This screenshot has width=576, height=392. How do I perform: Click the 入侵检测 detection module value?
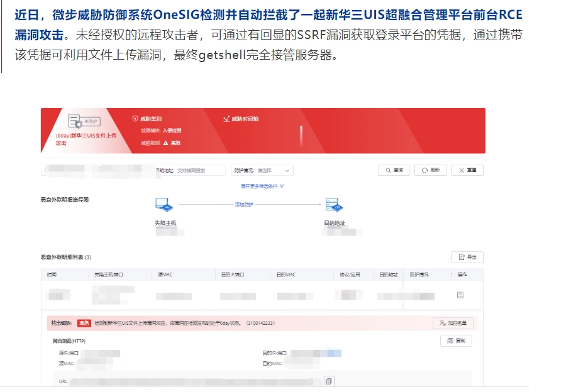[x=172, y=130]
